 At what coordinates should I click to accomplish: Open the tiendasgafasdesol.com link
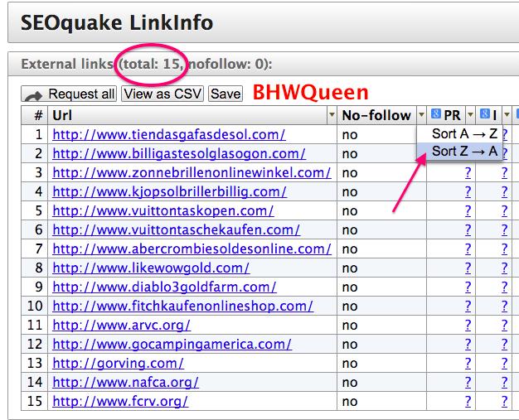pos(169,134)
